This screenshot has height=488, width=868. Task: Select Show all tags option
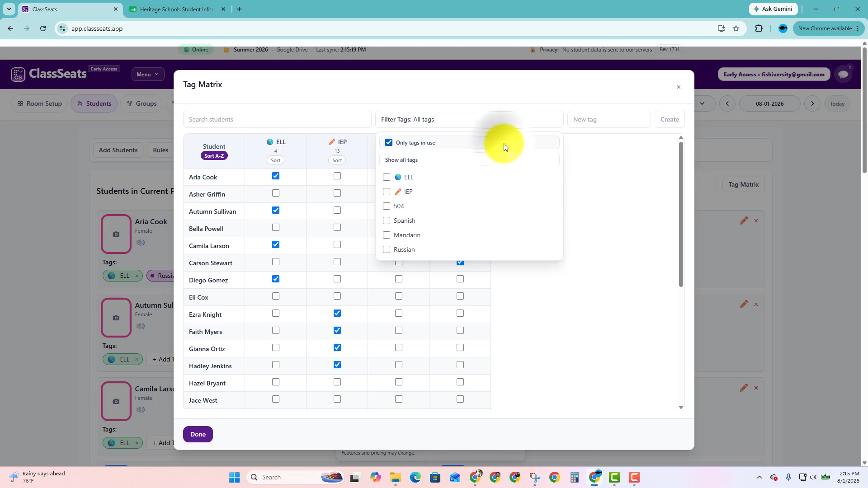469,160
